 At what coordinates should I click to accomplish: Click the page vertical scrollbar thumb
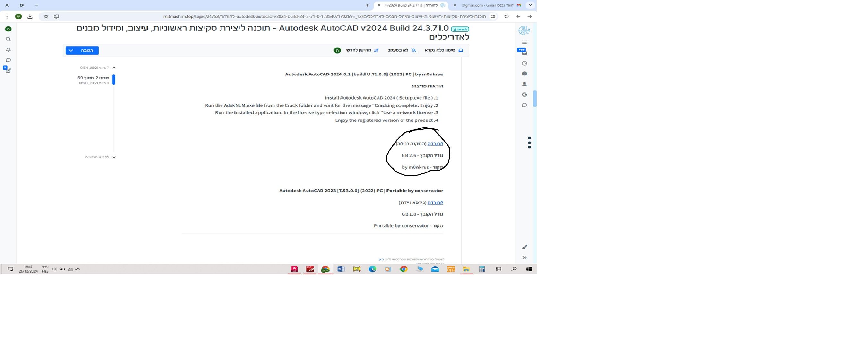(534, 99)
